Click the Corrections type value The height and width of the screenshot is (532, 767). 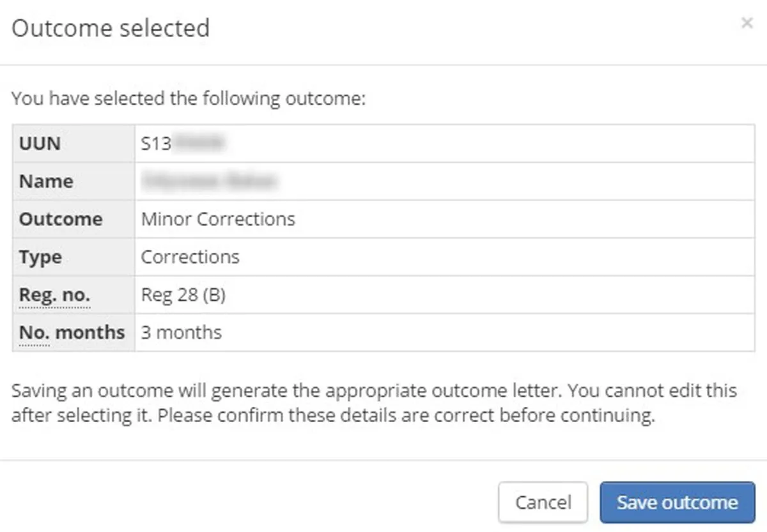point(190,256)
